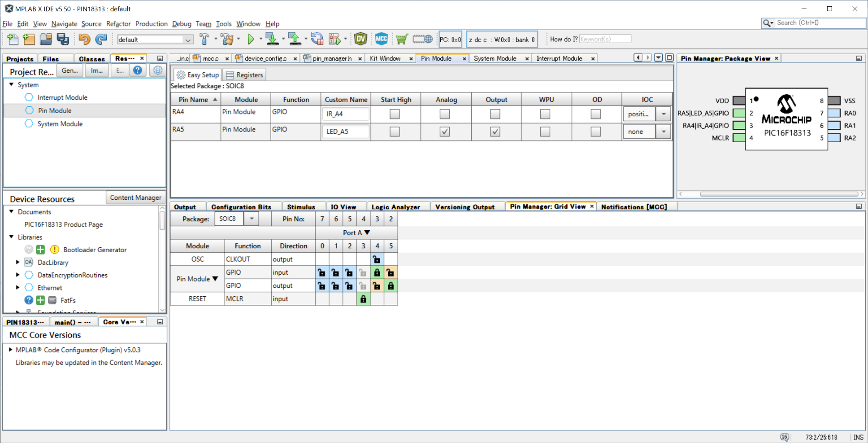Edit the IR_A4 custom name field
Screen dimensions: 868x443
(346, 114)
